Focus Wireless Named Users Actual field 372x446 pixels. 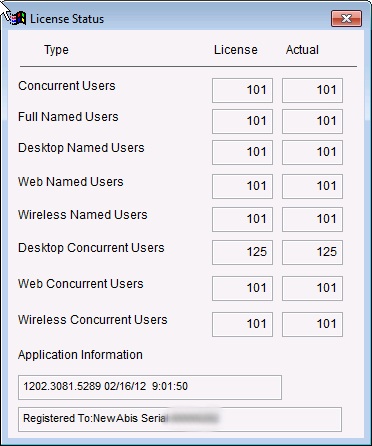tap(312, 219)
